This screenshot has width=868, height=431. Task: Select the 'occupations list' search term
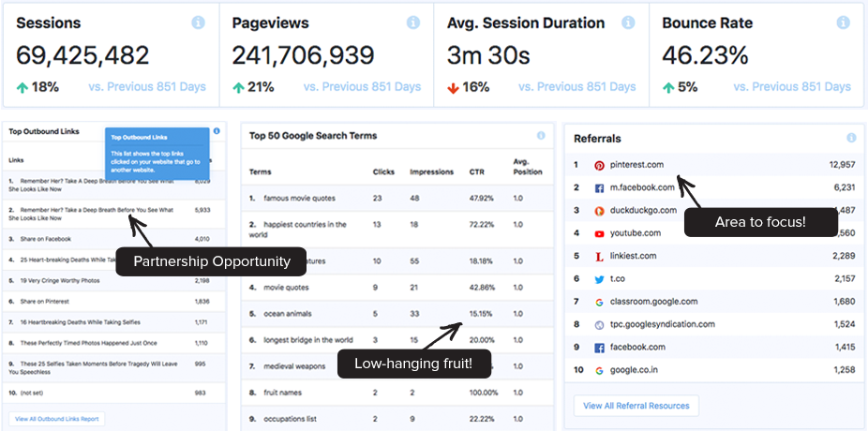pyautogui.click(x=291, y=419)
